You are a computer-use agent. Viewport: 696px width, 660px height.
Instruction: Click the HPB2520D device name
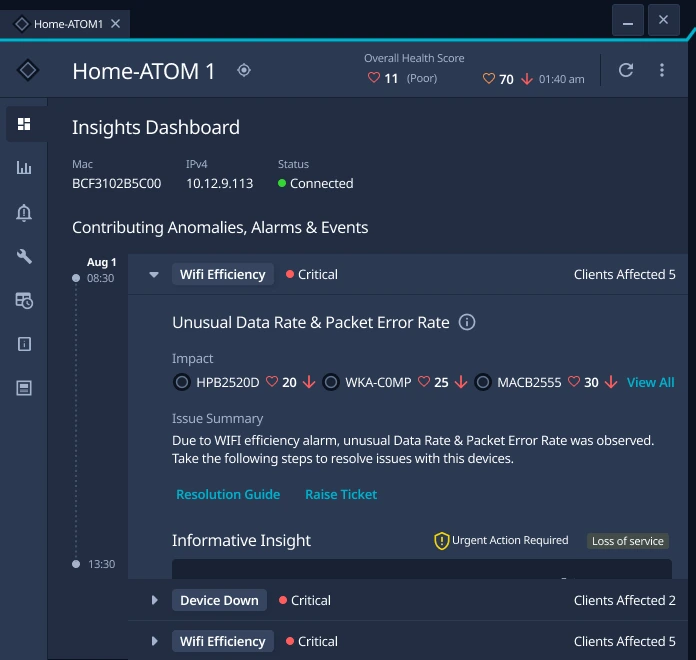228,382
